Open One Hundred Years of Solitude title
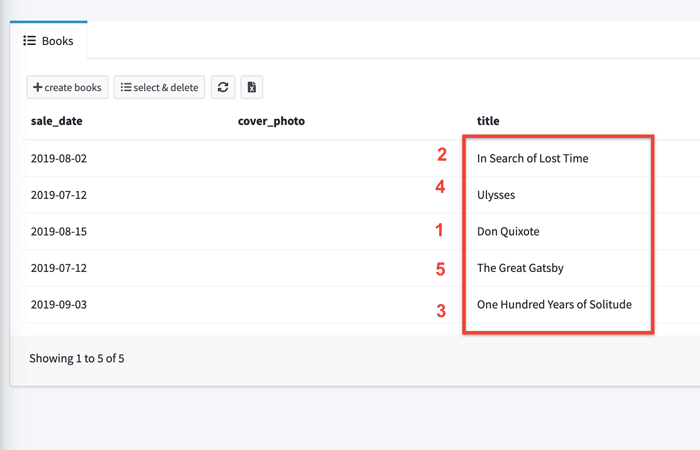The image size is (700, 450). [554, 304]
